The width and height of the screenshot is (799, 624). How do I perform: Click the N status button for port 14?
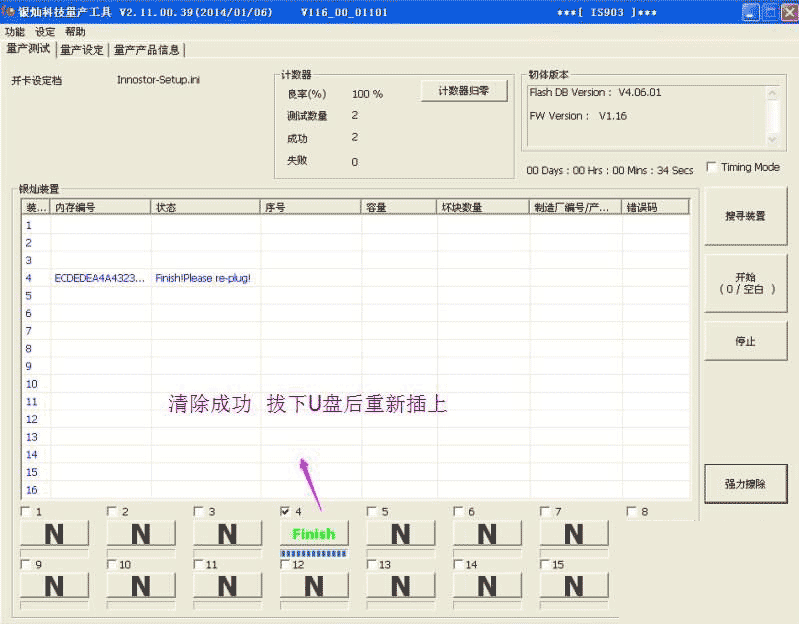pyautogui.click(x=488, y=586)
